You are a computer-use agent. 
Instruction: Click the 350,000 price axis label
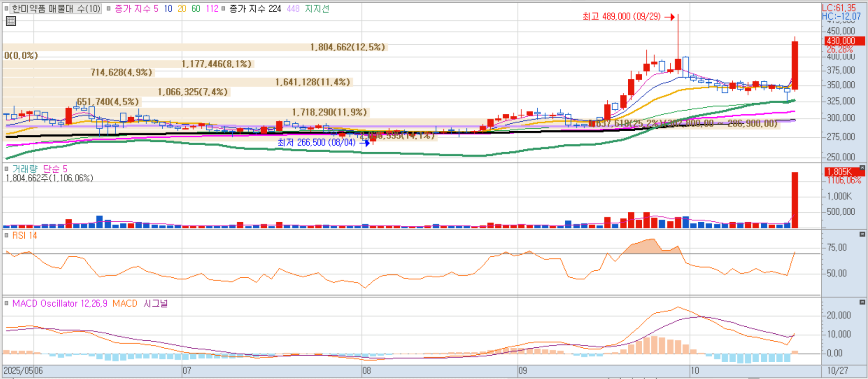(x=841, y=85)
